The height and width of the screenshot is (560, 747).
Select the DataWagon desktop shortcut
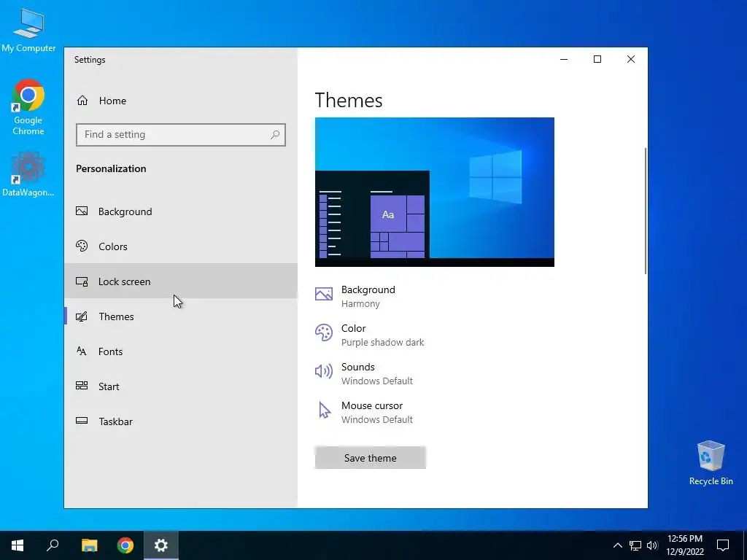[28, 174]
